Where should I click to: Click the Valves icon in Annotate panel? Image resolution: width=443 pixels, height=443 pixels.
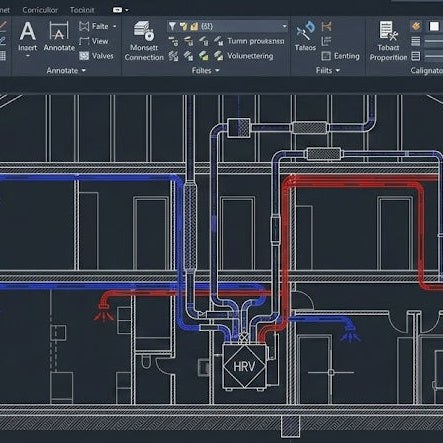84,56
